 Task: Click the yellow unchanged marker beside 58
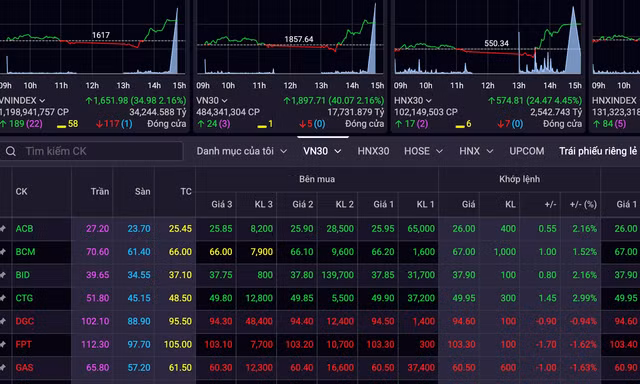pyautogui.click(x=62, y=127)
